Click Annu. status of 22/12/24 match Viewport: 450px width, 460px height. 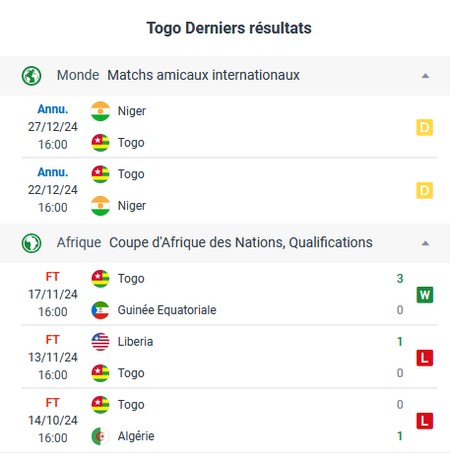coord(53,172)
